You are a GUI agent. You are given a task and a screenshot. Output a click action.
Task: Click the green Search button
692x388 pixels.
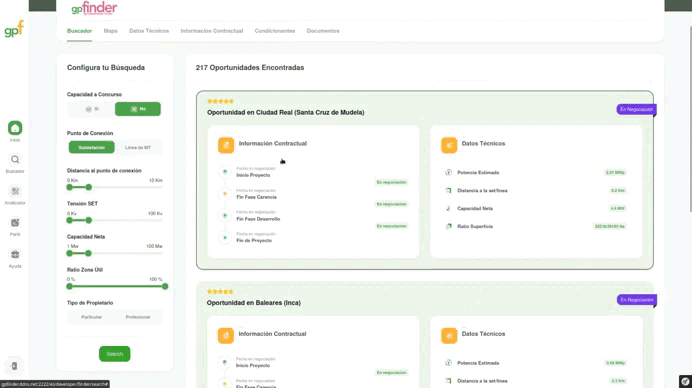click(114, 354)
